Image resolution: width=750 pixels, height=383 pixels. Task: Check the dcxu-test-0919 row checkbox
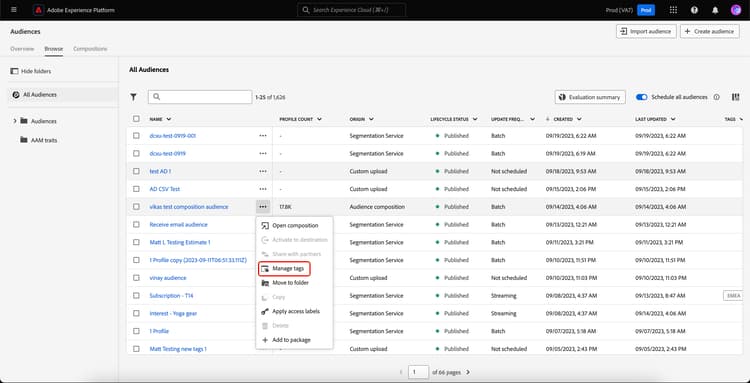click(136, 153)
